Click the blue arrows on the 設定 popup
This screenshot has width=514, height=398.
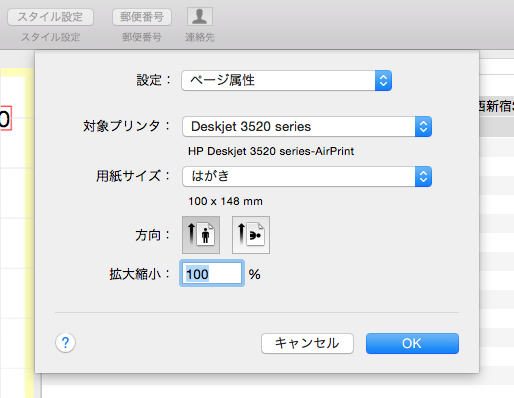point(383,80)
